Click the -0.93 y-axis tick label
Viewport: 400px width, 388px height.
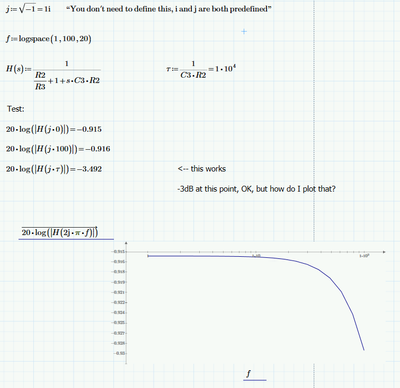(119, 353)
